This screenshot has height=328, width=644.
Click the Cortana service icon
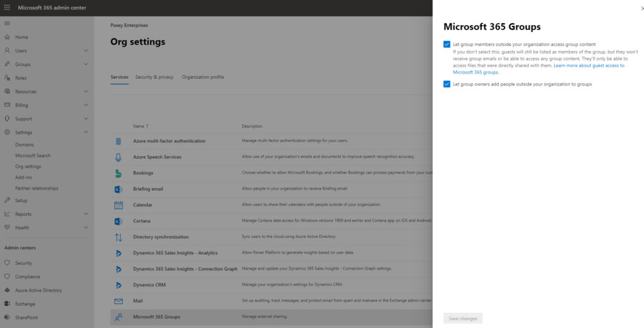point(118,221)
